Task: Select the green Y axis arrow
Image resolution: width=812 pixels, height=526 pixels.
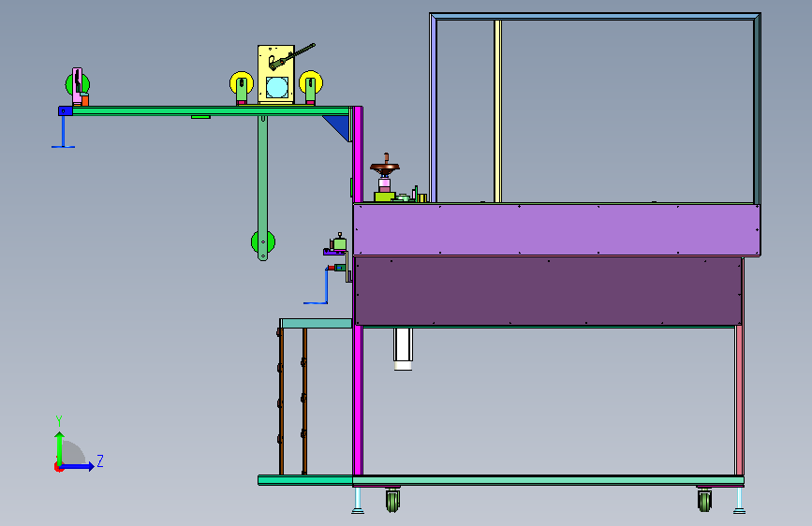Action: click(60, 449)
